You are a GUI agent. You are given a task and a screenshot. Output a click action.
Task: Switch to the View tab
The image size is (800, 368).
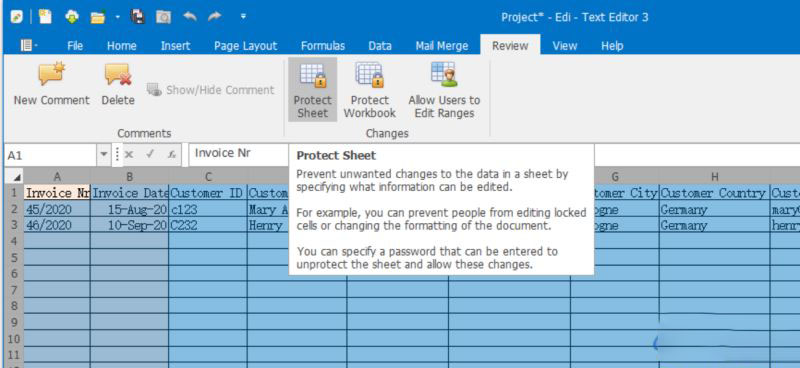click(x=565, y=46)
